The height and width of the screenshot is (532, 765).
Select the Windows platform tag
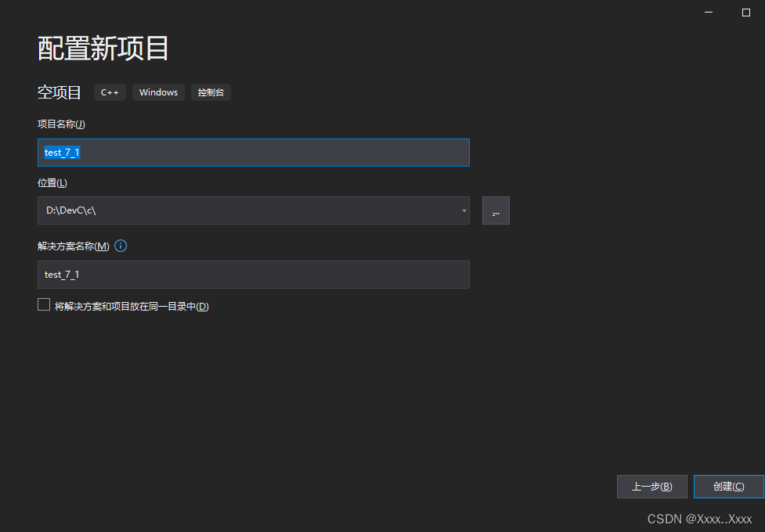158,92
